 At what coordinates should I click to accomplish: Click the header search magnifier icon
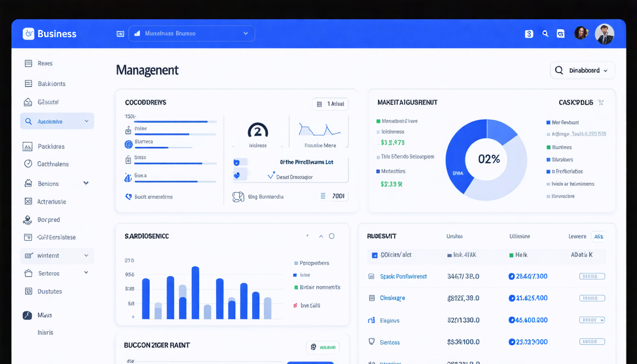[x=546, y=34]
